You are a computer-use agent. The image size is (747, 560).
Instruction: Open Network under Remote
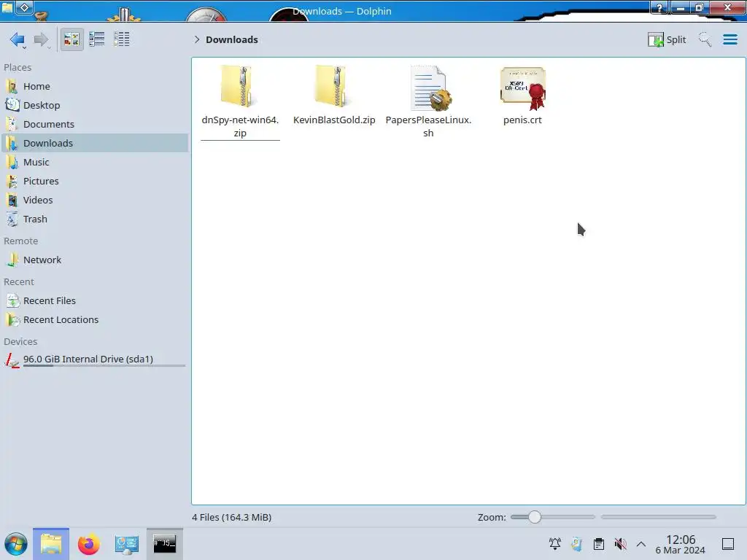pyautogui.click(x=95, y=260)
